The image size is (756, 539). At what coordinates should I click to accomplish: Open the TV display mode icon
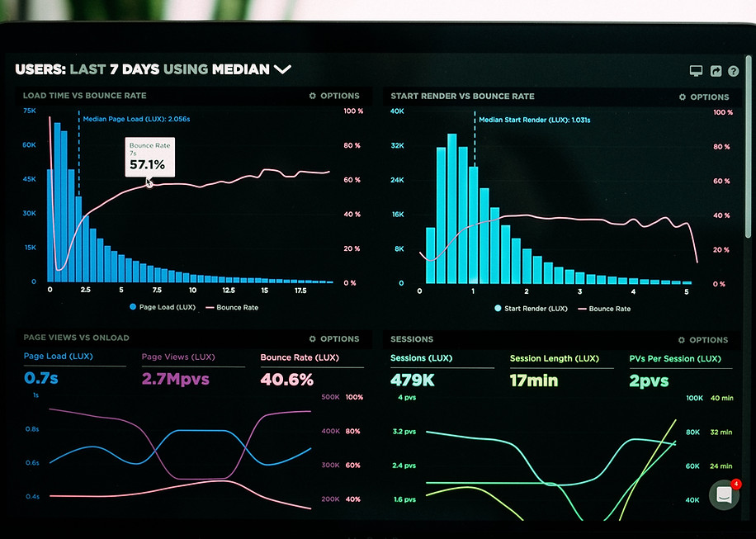[696, 71]
